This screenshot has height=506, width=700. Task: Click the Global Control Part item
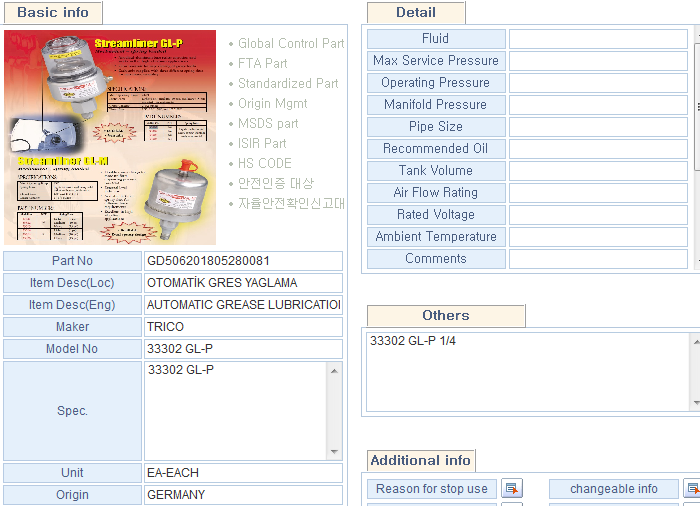pyautogui.click(x=291, y=43)
